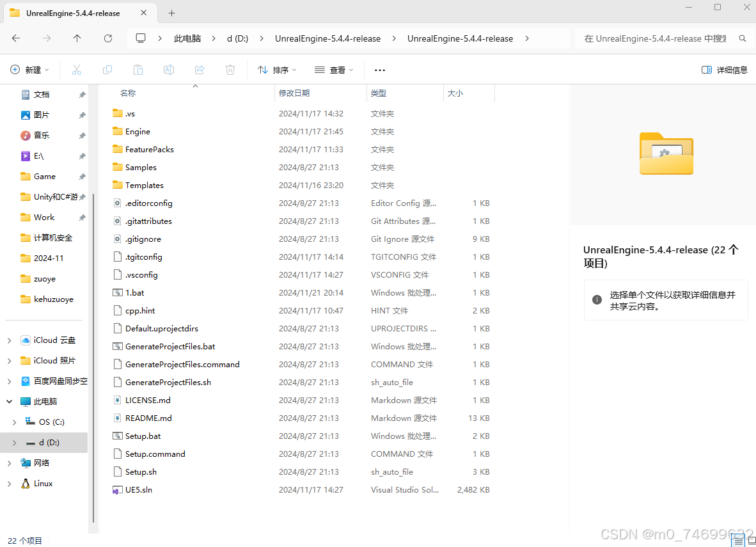Screen dimensions: 756x547
Task: Sort by the 类型 column header
Action: [x=379, y=93]
